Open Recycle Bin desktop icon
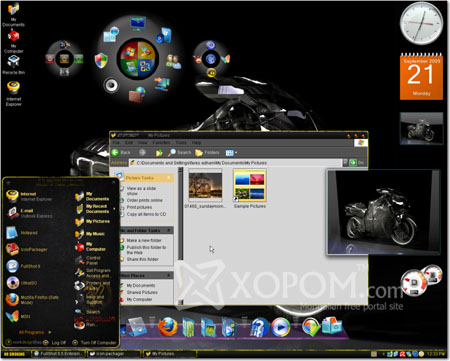The image size is (450, 361). click(x=14, y=65)
